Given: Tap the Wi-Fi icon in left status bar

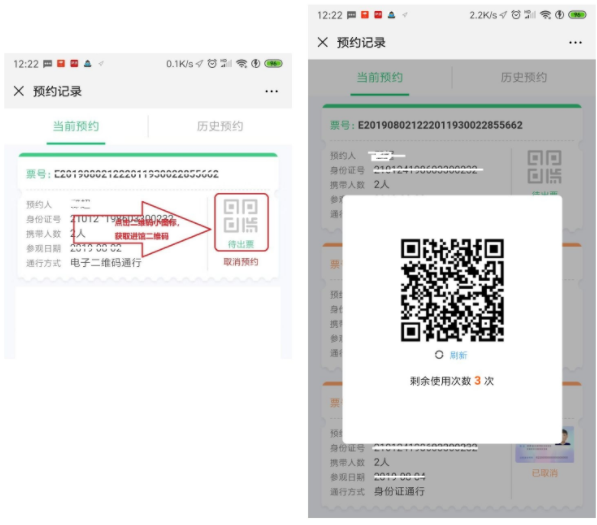Looking at the screenshot, I should click(241, 64).
